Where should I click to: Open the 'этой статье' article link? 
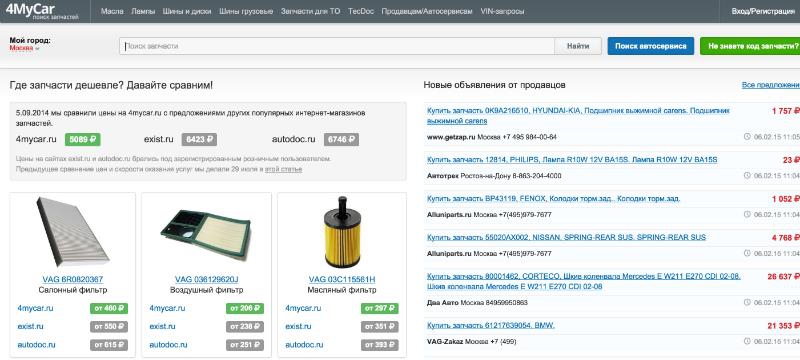click(x=283, y=169)
